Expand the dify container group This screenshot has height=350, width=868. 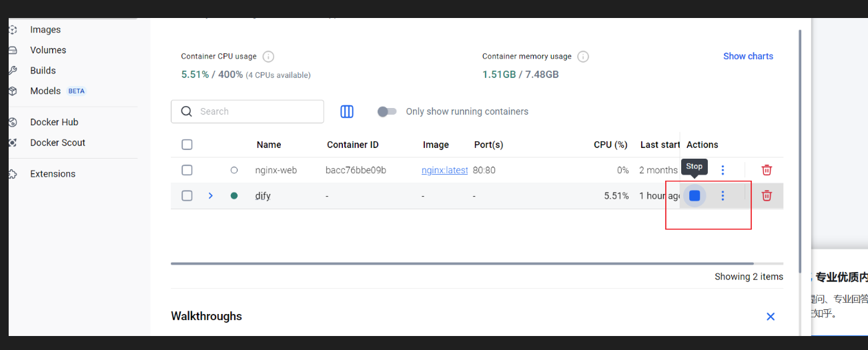pyautogui.click(x=210, y=195)
